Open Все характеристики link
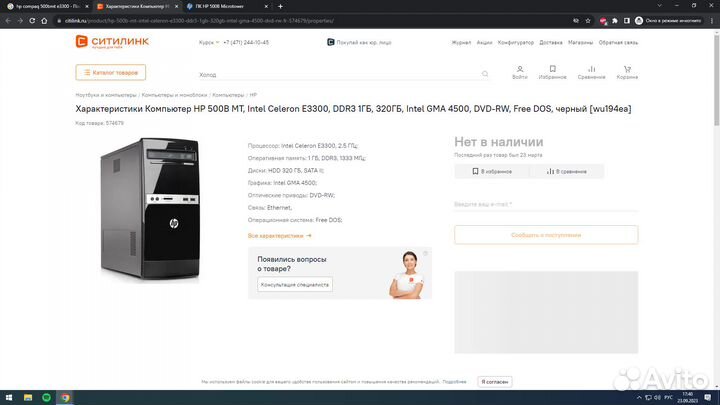Screen dimensions: 720x405 [280, 236]
